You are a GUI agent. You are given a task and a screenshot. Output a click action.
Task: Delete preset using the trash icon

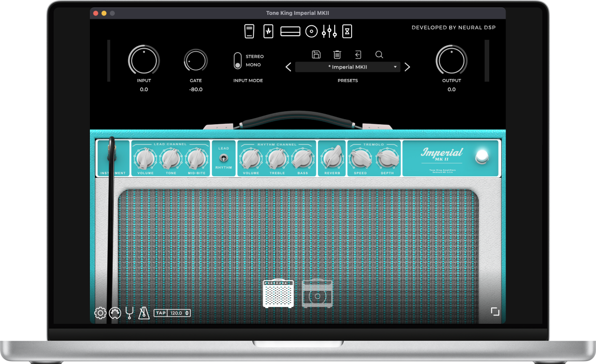click(x=337, y=55)
